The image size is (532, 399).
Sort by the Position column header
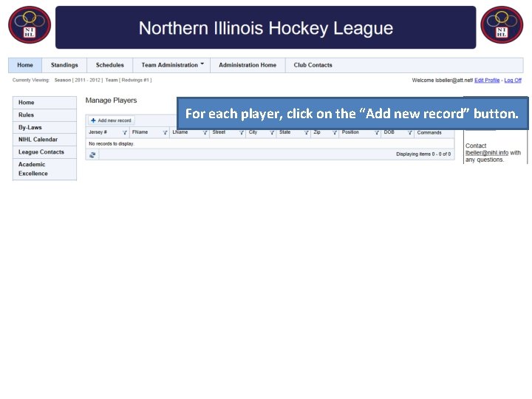[x=350, y=132]
